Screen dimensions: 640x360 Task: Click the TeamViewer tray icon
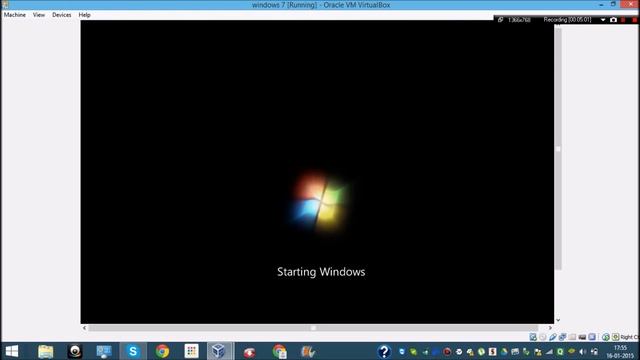(x=402, y=352)
